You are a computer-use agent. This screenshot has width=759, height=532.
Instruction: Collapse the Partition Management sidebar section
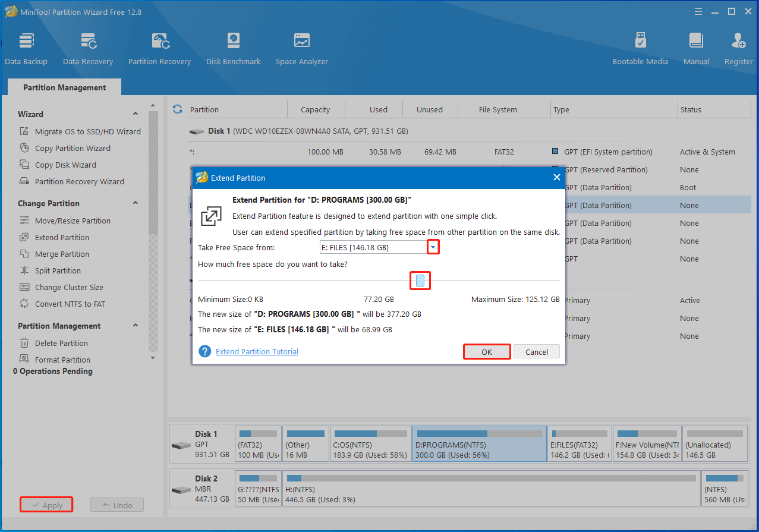[x=136, y=326]
